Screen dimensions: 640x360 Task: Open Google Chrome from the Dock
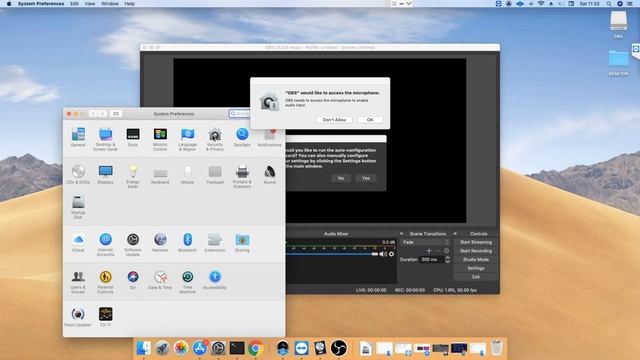[256, 348]
